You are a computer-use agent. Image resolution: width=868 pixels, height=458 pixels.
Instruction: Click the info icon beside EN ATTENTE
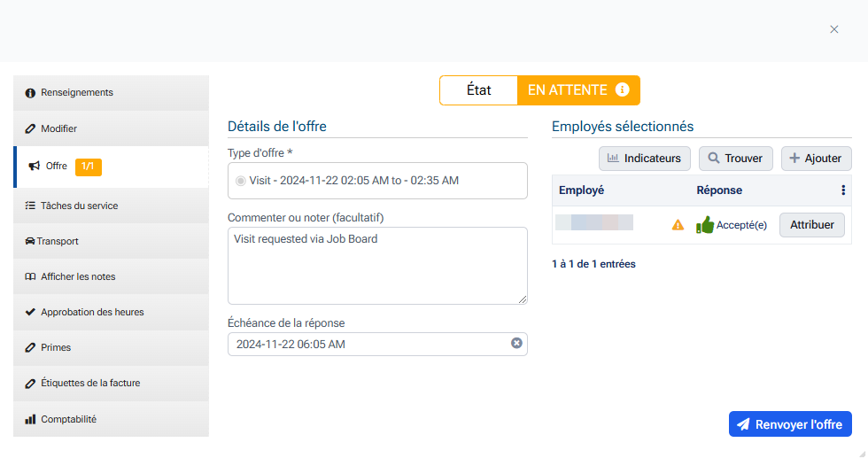[x=623, y=90]
